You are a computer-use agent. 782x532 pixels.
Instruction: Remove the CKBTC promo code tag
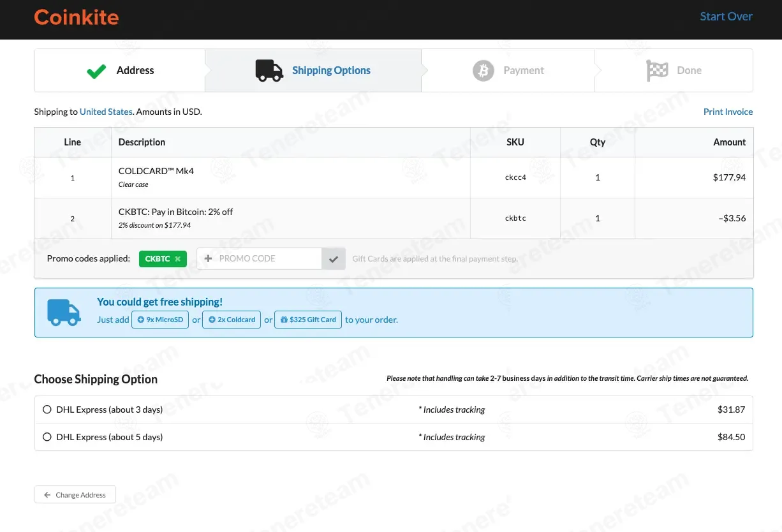click(178, 259)
